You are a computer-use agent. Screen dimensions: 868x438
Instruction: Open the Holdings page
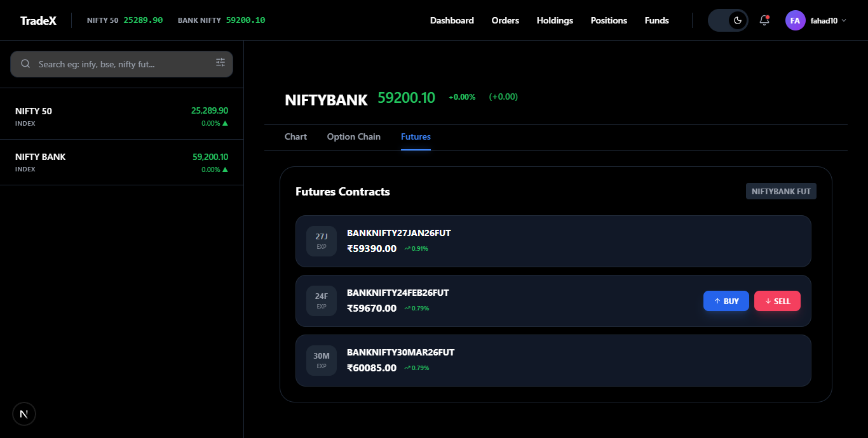click(554, 20)
